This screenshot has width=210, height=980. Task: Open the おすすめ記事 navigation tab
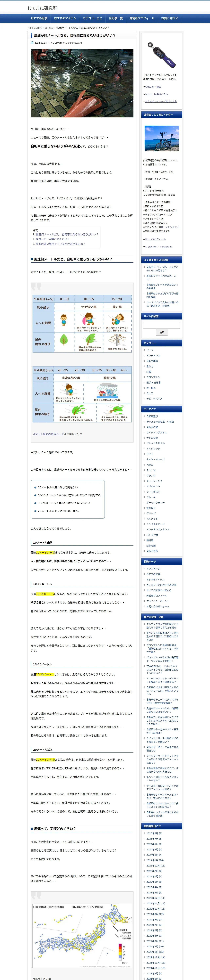coord(39,18)
